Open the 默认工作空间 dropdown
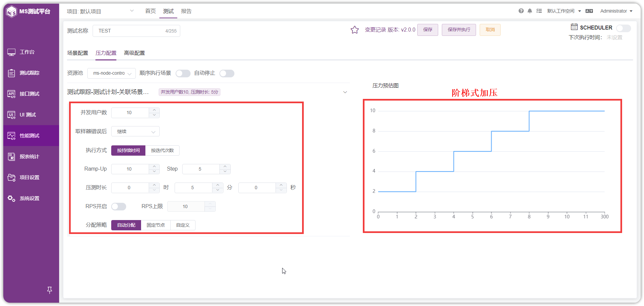 [x=564, y=11]
